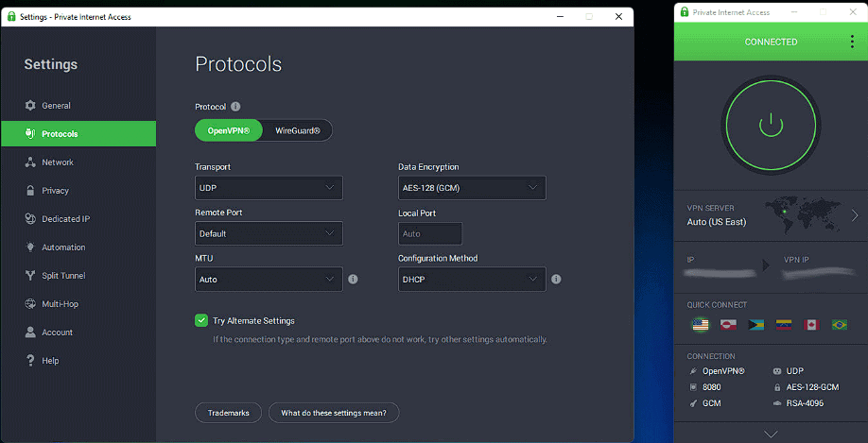Expand the VPN Server list chevron
This screenshot has width=868, height=443.
[855, 215]
